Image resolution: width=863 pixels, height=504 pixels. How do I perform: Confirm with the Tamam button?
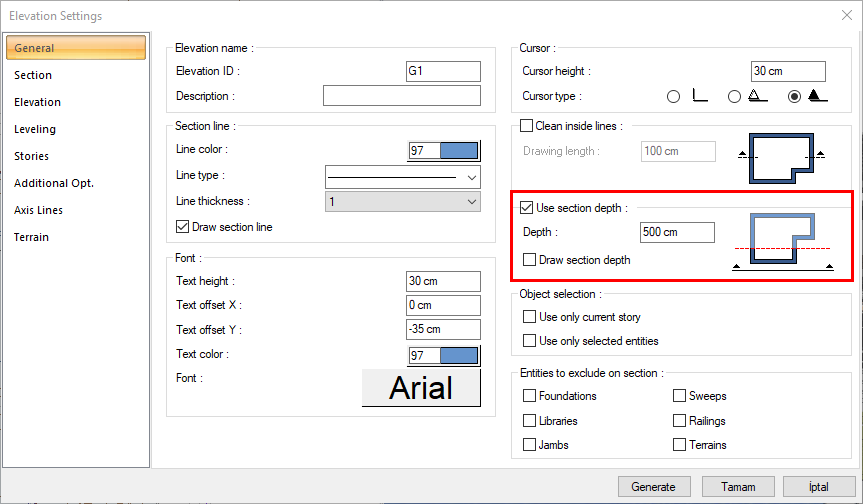click(738, 487)
